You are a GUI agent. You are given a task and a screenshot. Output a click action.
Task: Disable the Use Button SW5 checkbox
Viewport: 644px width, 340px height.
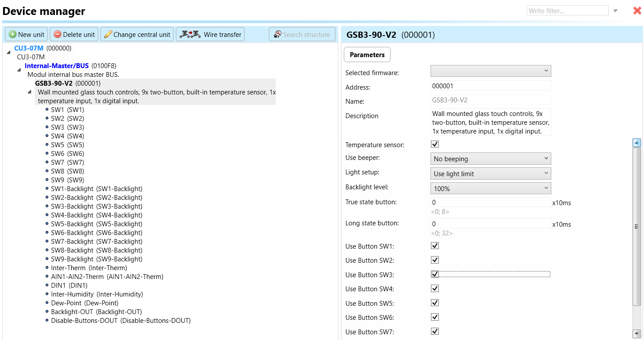(435, 303)
